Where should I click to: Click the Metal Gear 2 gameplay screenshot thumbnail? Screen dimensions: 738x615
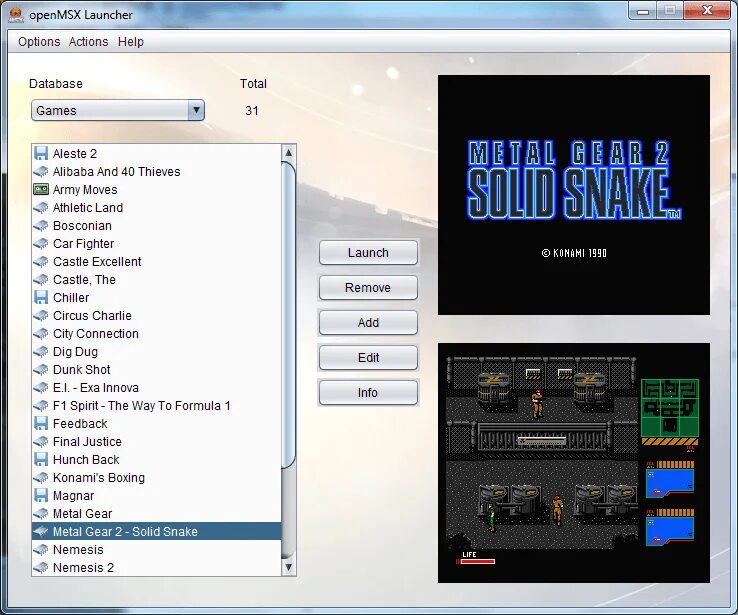[x=574, y=463]
